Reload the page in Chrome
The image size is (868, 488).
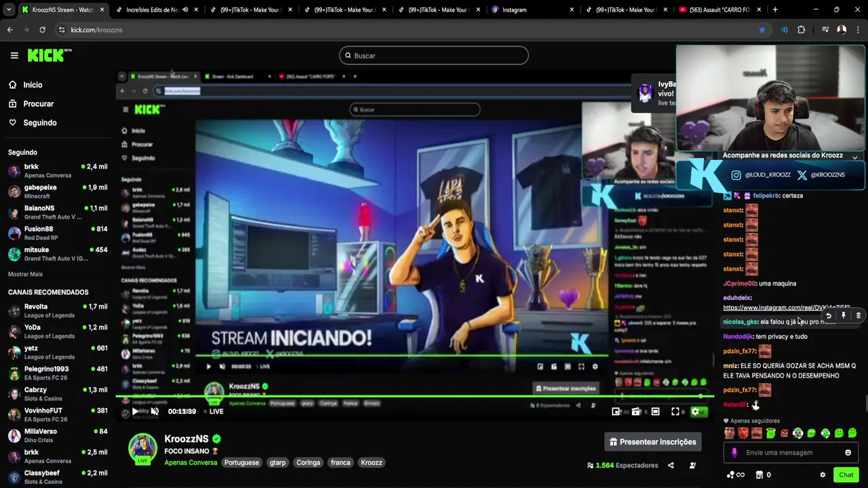point(42,30)
